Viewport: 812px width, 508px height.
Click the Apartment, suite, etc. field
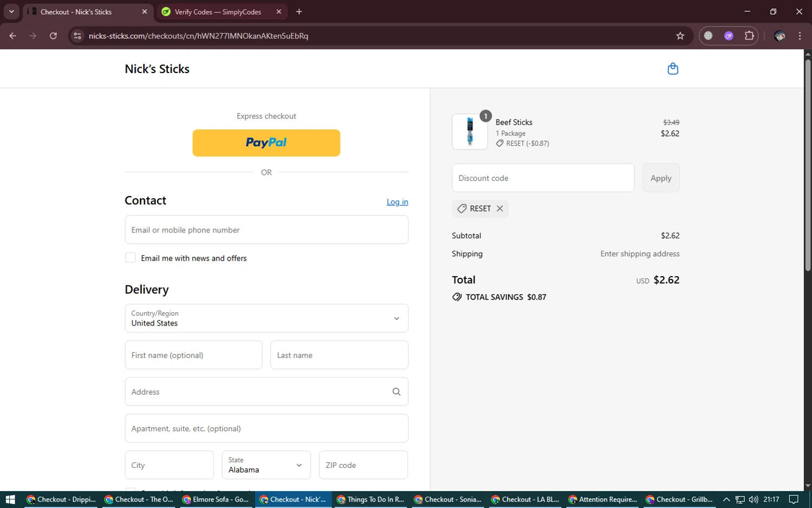(266, 428)
